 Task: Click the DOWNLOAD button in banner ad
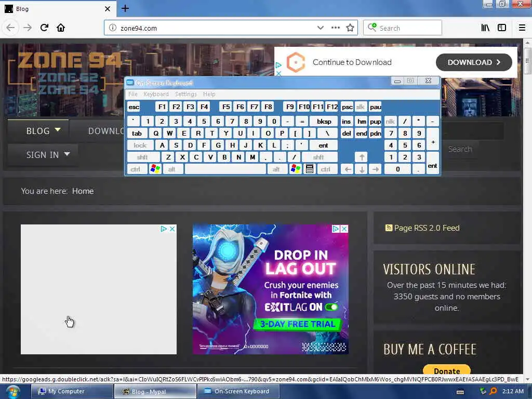pyautogui.click(x=474, y=62)
